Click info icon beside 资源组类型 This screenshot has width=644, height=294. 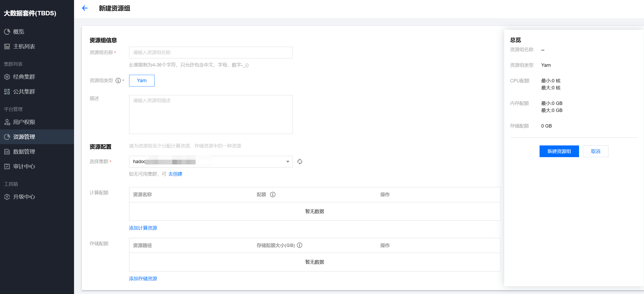click(118, 81)
